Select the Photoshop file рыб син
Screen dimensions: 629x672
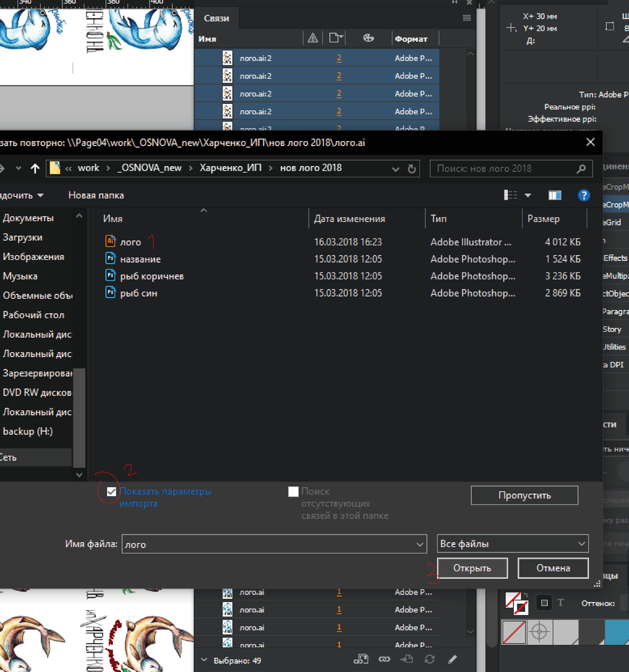click(x=138, y=293)
